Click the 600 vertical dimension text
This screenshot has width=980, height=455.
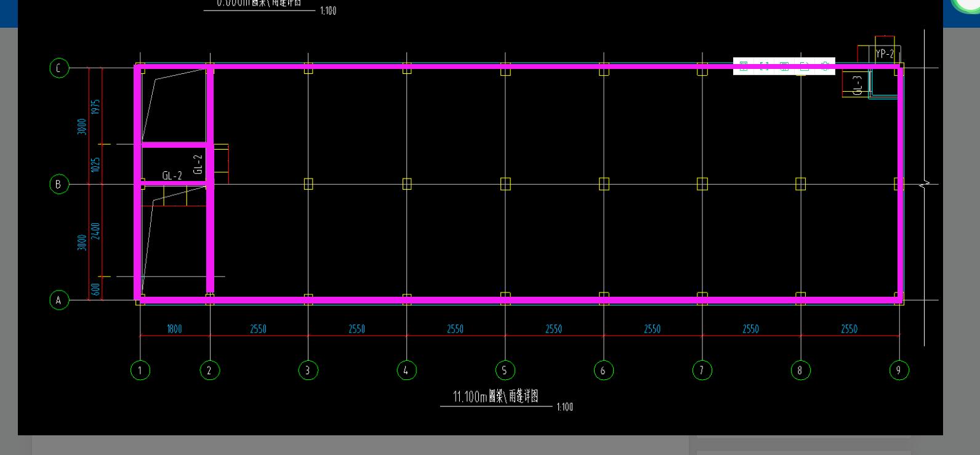pyautogui.click(x=95, y=289)
